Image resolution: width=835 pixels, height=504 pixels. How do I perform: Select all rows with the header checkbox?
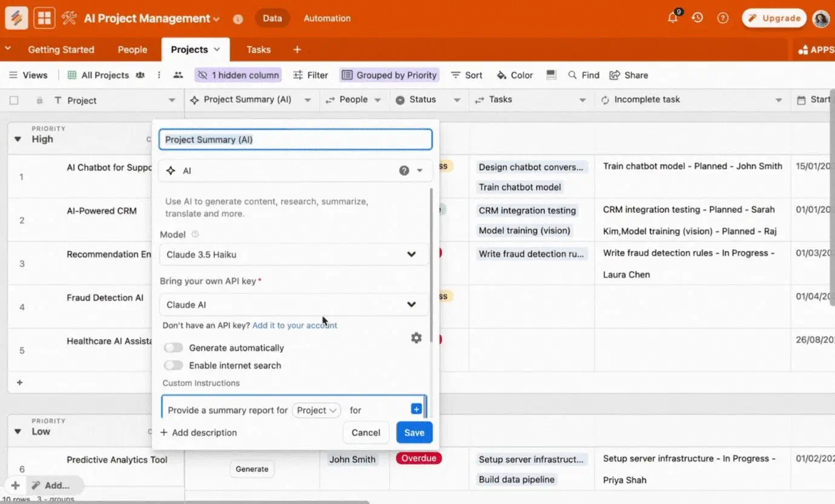pyautogui.click(x=14, y=100)
